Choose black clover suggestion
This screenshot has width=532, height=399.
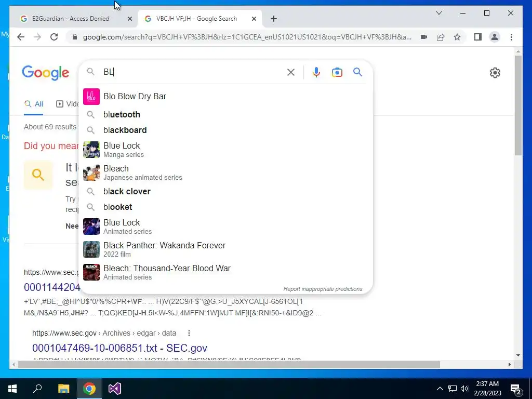225,191
